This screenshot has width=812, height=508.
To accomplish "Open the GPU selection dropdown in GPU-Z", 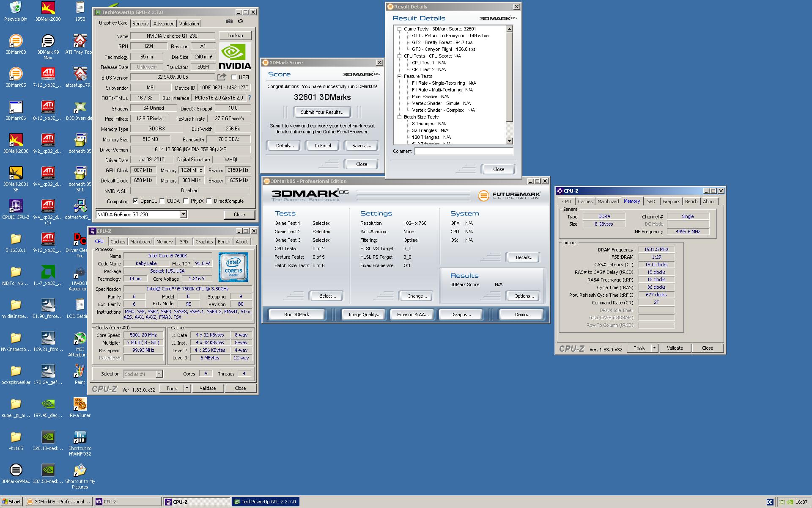I will pos(183,215).
